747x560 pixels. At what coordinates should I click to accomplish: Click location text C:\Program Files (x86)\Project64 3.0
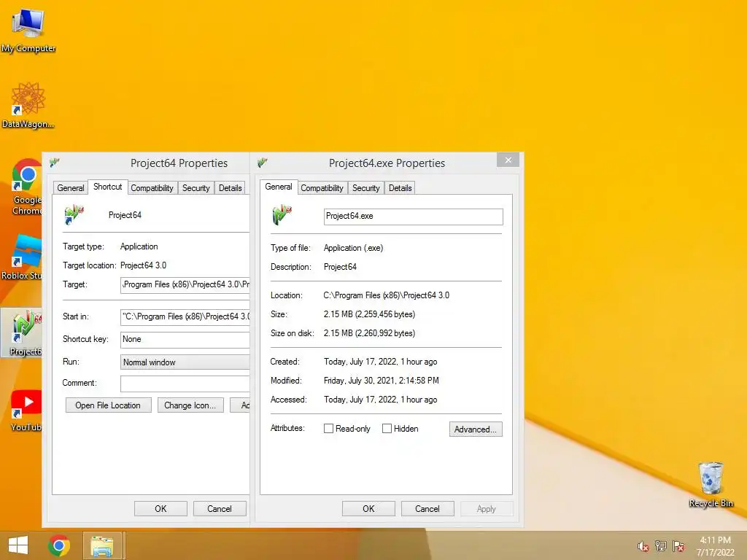387,295
